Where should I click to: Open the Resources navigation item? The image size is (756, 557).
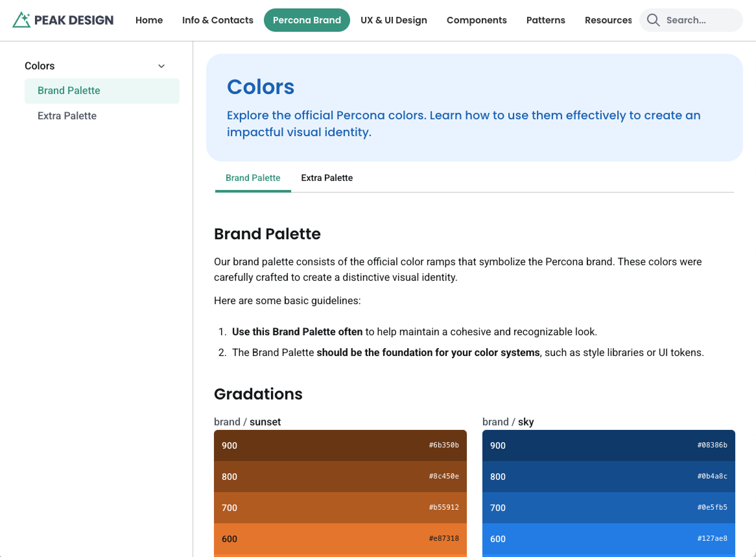point(608,20)
